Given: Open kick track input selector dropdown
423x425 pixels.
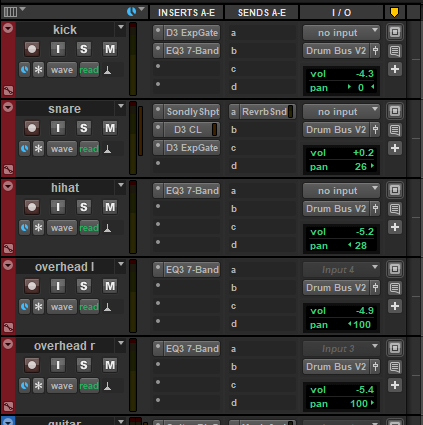Looking at the screenshot, I should (x=341, y=33).
